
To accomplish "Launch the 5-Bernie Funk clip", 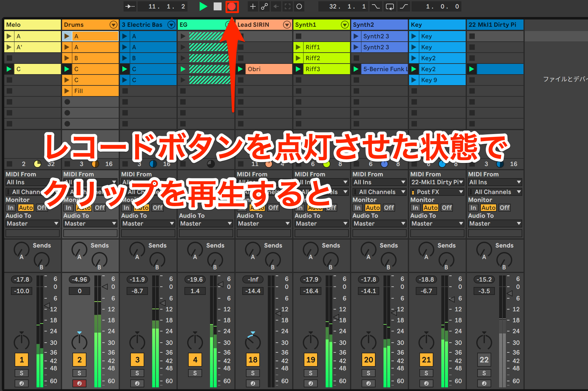I will pyautogui.click(x=356, y=69).
